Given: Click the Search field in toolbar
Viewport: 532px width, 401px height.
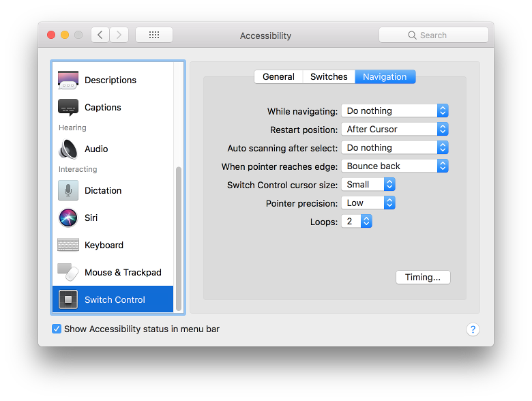Looking at the screenshot, I should pos(434,35).
